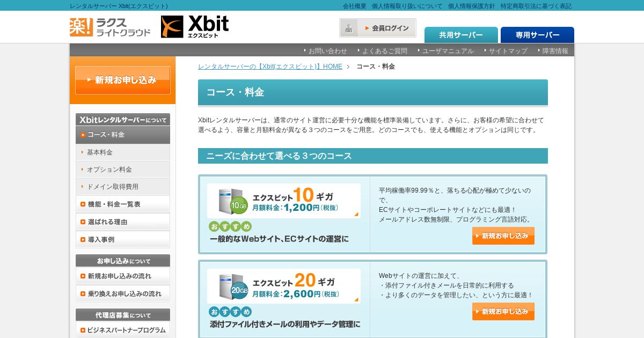Open 特定商取引法に基づく表記 link
This screenshot has height=338, width=644.
tap(536, 6)
